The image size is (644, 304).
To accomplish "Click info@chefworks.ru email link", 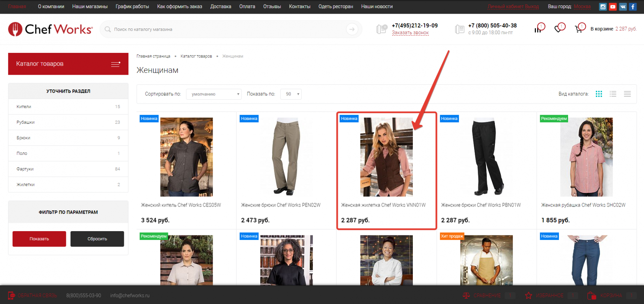I will tap(130, 296).
